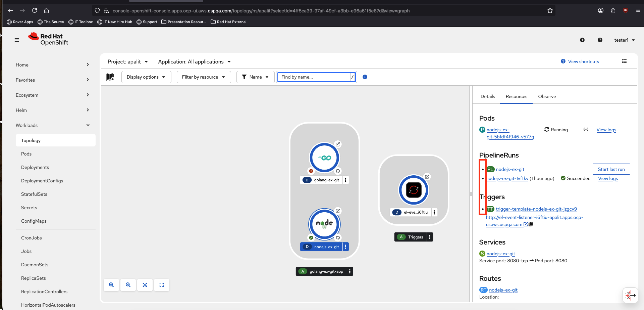
Task: Click the Start last run button
Action: (611, 169)
